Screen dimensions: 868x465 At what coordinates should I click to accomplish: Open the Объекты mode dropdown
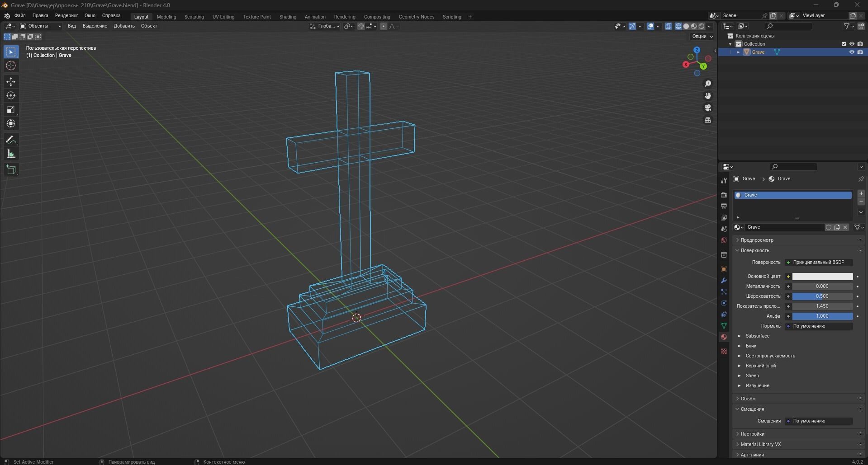tap(41, 26)
